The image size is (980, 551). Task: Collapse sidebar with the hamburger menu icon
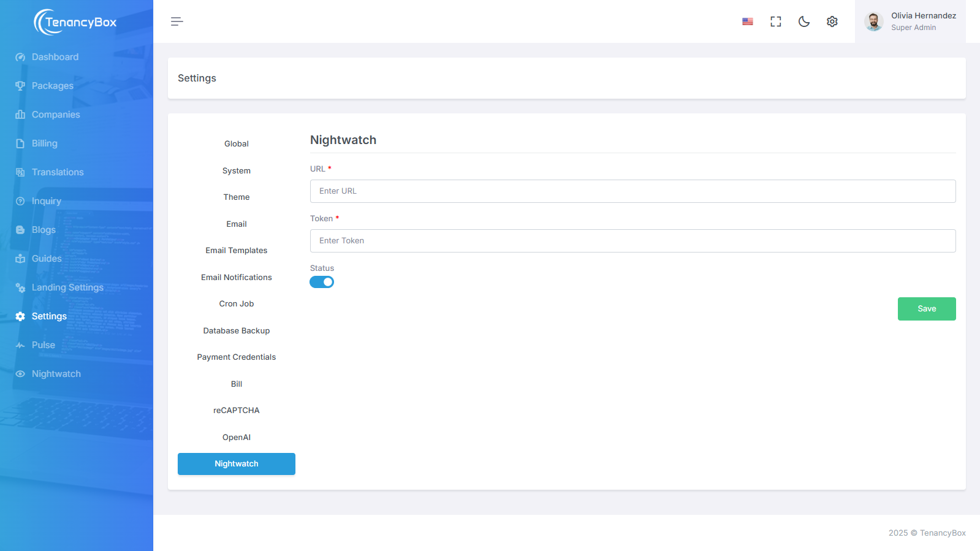177,21
